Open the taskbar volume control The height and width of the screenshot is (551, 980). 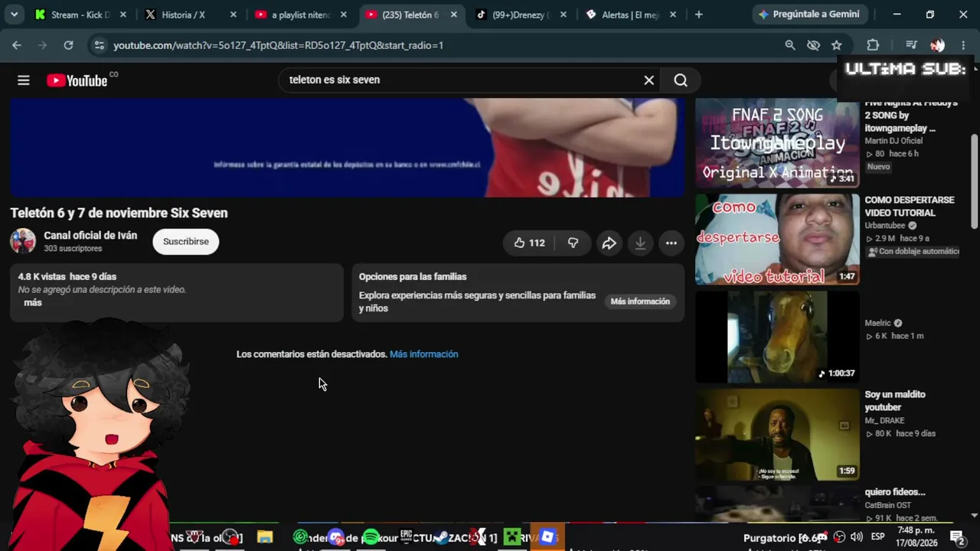pos(857,537)
